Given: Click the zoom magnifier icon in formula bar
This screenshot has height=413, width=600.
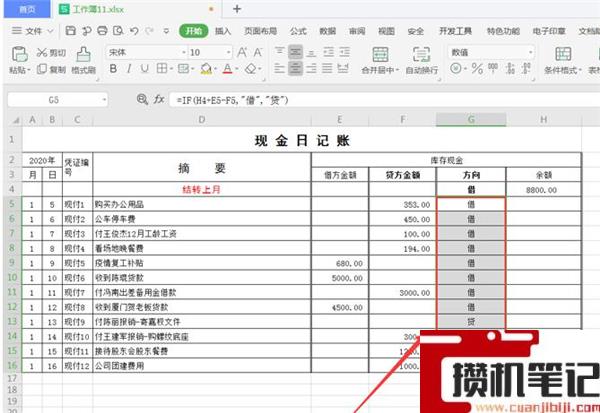Looking at the screenshot, I should pos(142,100).
